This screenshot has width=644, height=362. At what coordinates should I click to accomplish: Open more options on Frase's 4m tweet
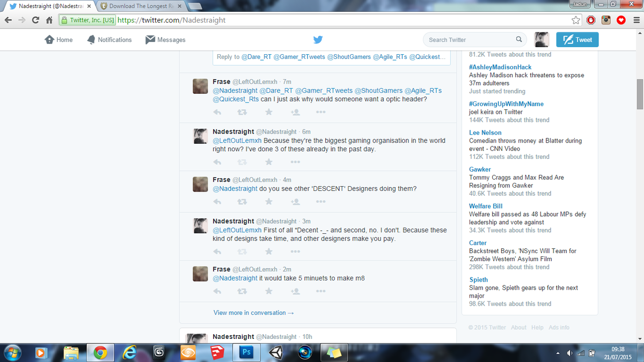pyautogui.click(x=320, y=202)
